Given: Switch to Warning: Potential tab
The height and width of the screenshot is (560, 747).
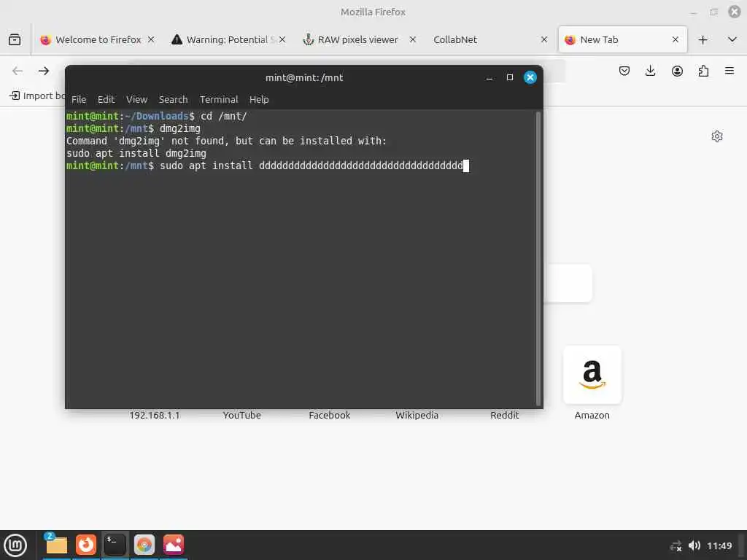Looking at the screenshot, I should 228,39.
